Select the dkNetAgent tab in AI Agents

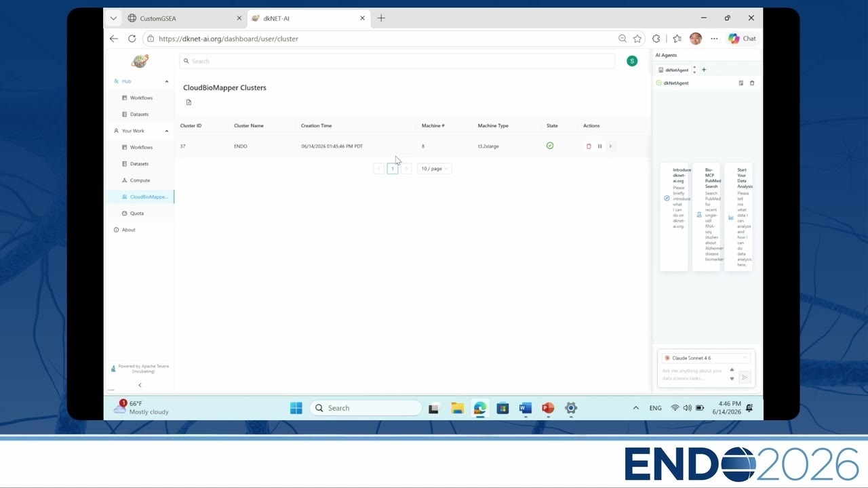pyautogui.click(x=673, y=70)
